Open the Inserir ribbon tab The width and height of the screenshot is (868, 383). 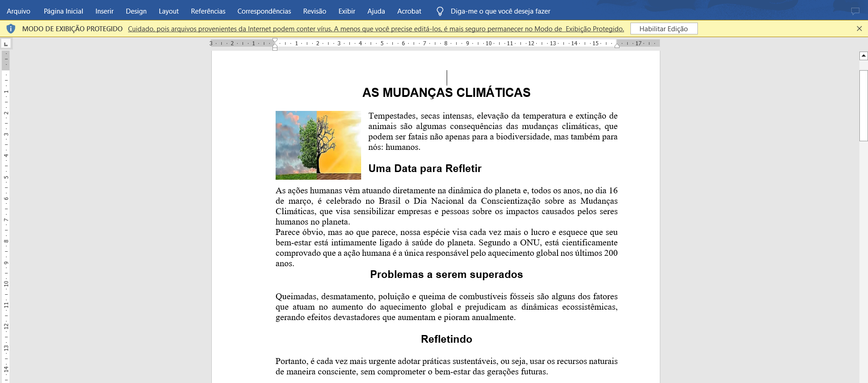coord(105,11)
